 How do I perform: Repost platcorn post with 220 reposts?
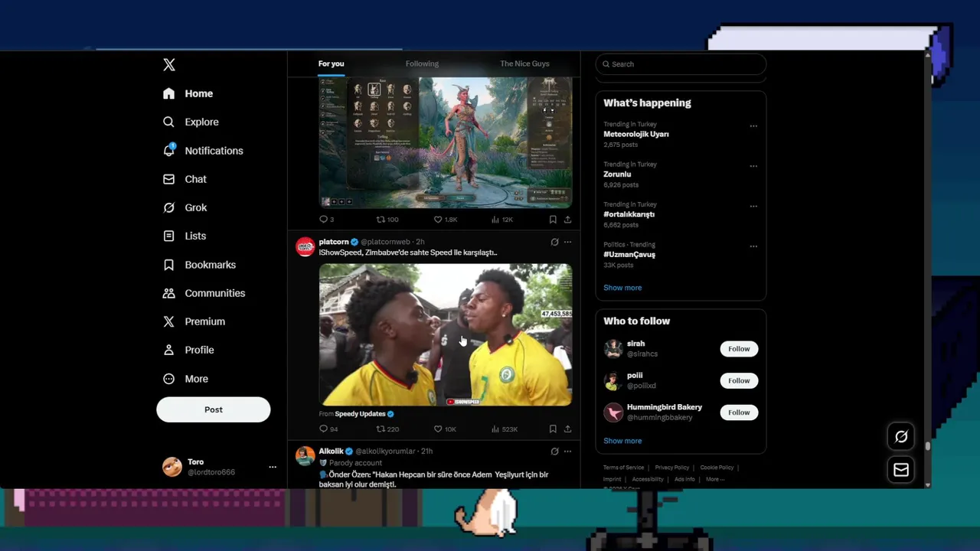click(x=387, y=429)
